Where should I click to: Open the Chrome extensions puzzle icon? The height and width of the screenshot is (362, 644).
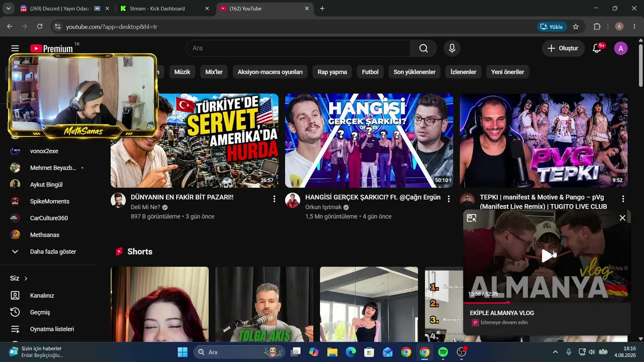pos(597,27)
